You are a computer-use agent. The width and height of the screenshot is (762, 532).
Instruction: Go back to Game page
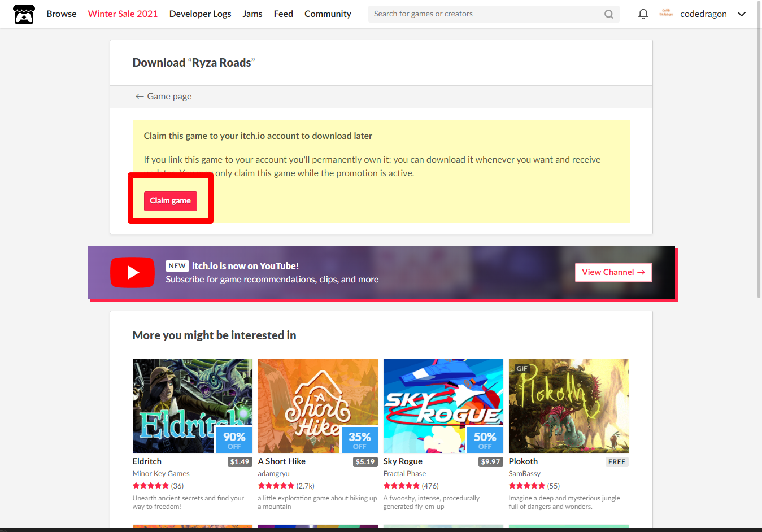pos(163,97)
